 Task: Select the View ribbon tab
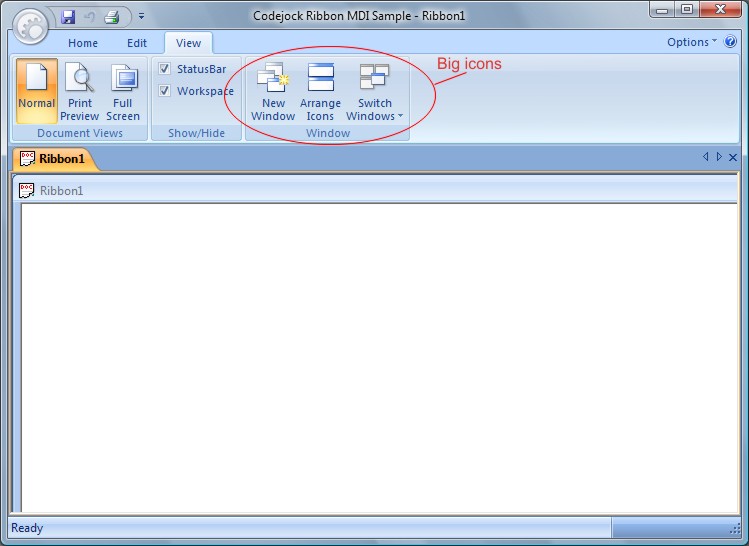pos(188,43)
